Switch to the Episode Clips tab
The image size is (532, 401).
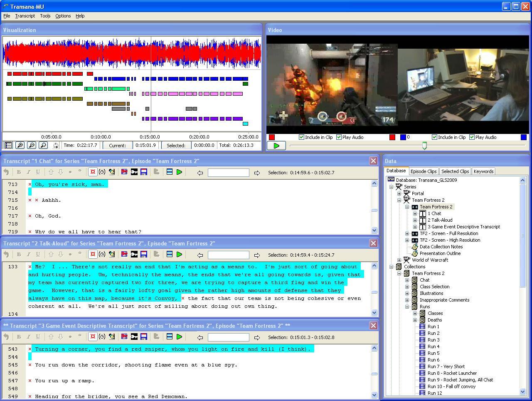click(424, 171)
